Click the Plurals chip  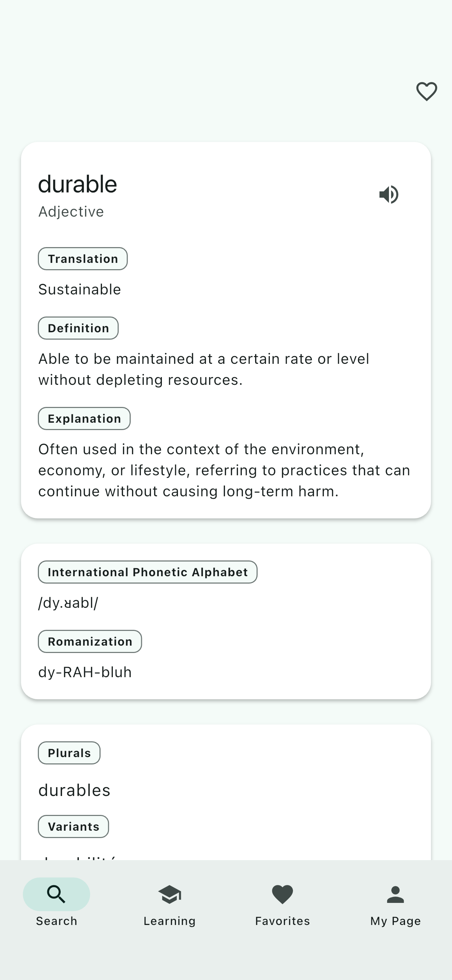pyautogui.click(x=69, y=753)
